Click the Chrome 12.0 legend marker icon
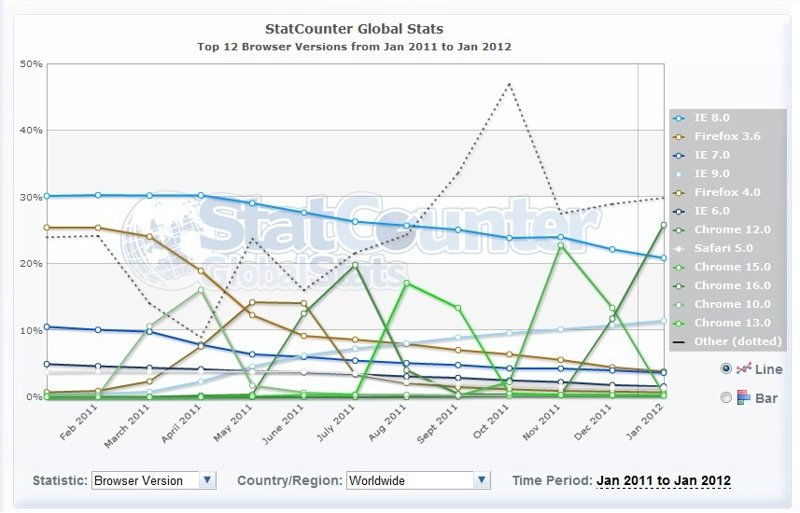 coord(680,229)
